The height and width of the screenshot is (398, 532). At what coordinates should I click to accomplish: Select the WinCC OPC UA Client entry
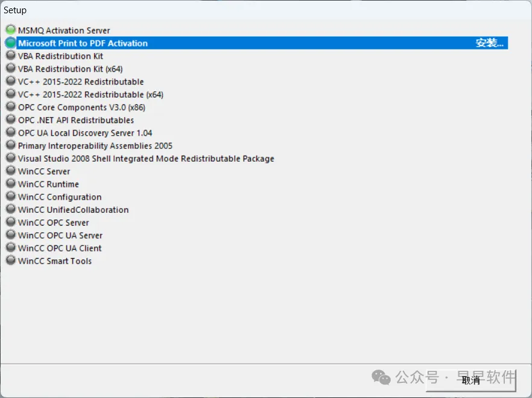pyautogui.click(x=60, y=248)
